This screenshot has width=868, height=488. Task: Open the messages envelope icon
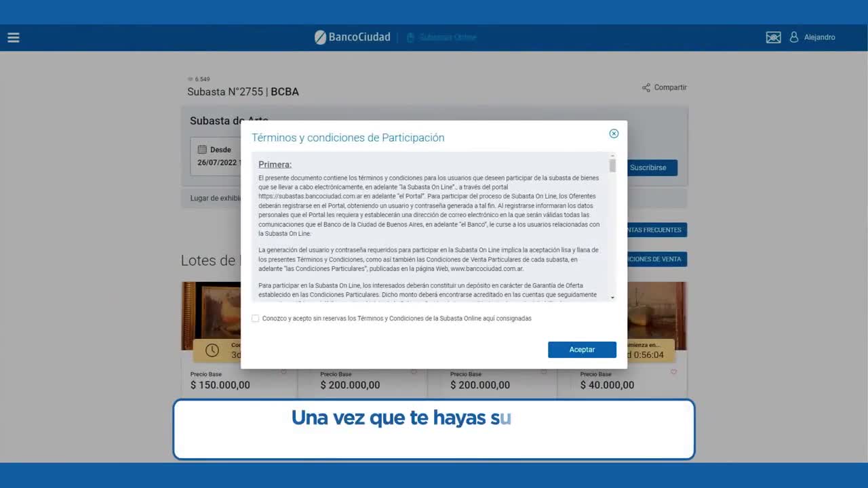773,37
